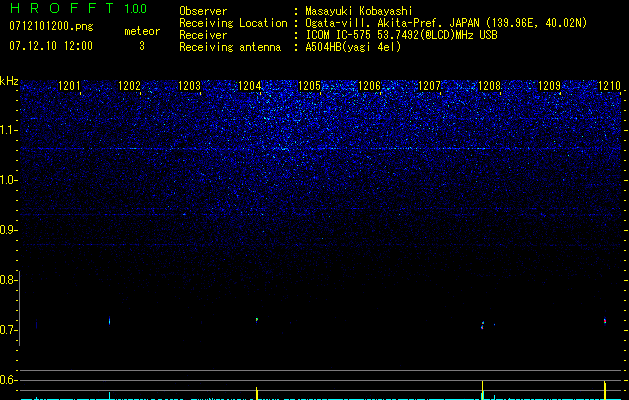This screenshot has height=400, width=629.
Task: Click the yellow level spike before 1208
Action: 482,390
